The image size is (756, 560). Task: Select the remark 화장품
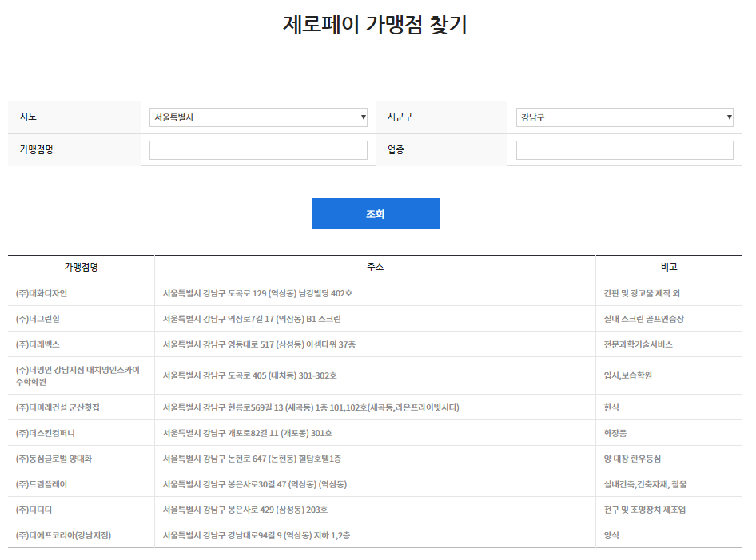tap(615, 433)
